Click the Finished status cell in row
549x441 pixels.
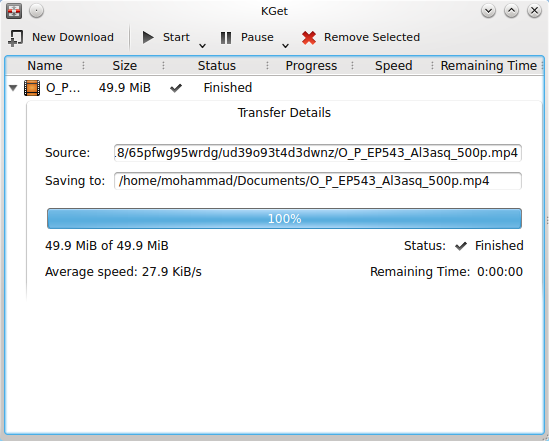[x=228, y=88]
